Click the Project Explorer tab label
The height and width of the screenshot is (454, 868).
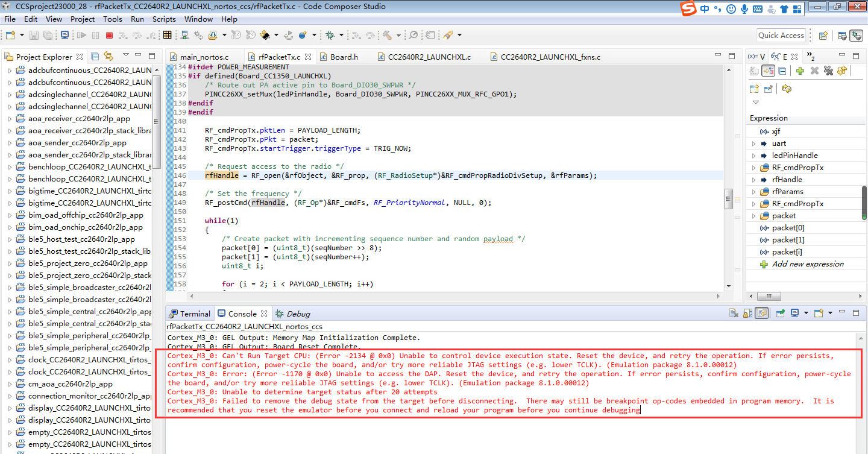(44, 57)
